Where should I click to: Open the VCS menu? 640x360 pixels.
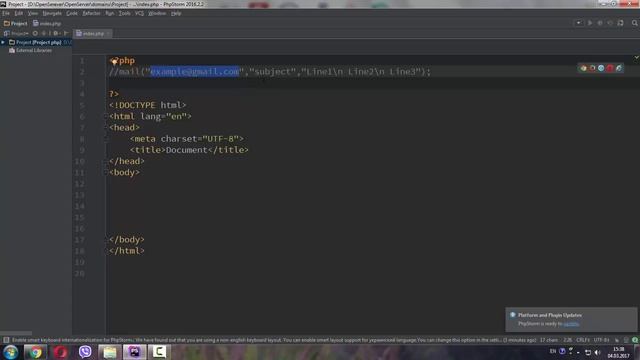[x=139, y=13]
